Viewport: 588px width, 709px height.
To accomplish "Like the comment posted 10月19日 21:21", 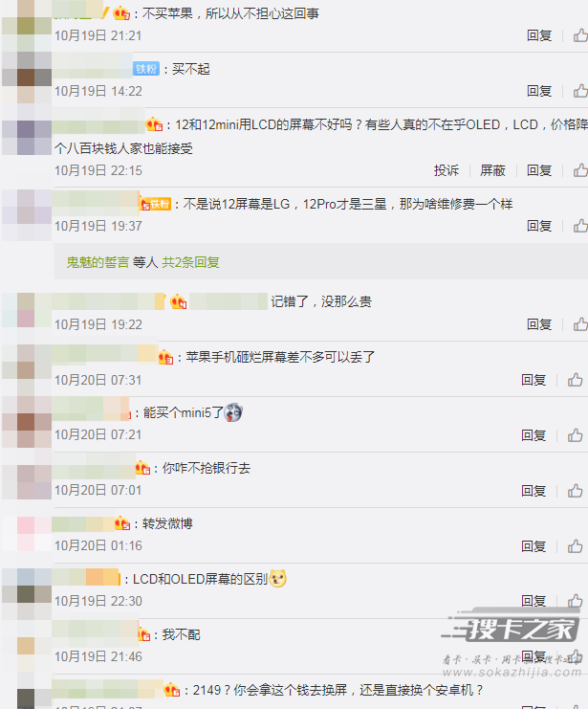I will point(580,35).
